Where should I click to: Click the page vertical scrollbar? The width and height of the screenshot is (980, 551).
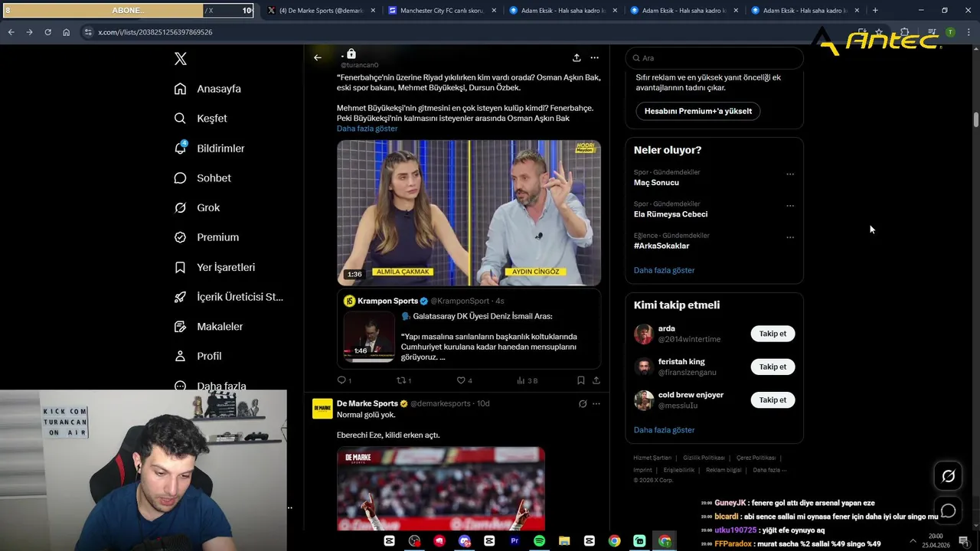tap(976, 120)
